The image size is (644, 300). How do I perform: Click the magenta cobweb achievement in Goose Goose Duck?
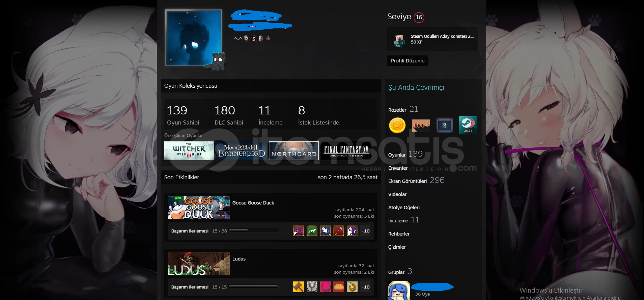299,231
